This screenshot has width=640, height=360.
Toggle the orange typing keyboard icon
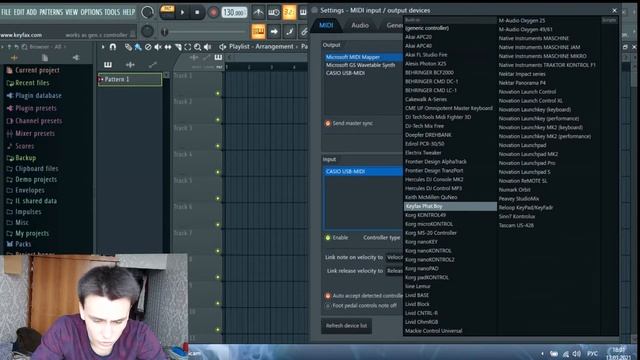pos(258,31)
